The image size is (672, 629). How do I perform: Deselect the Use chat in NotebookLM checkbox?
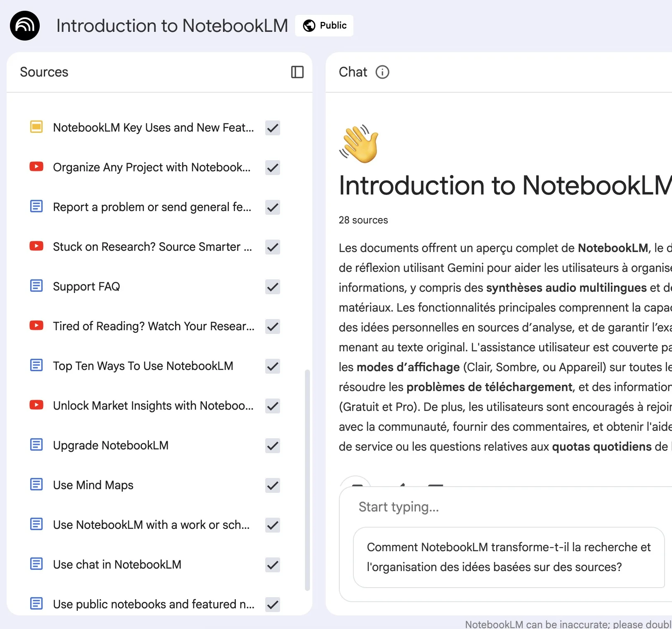pos(272,565)
